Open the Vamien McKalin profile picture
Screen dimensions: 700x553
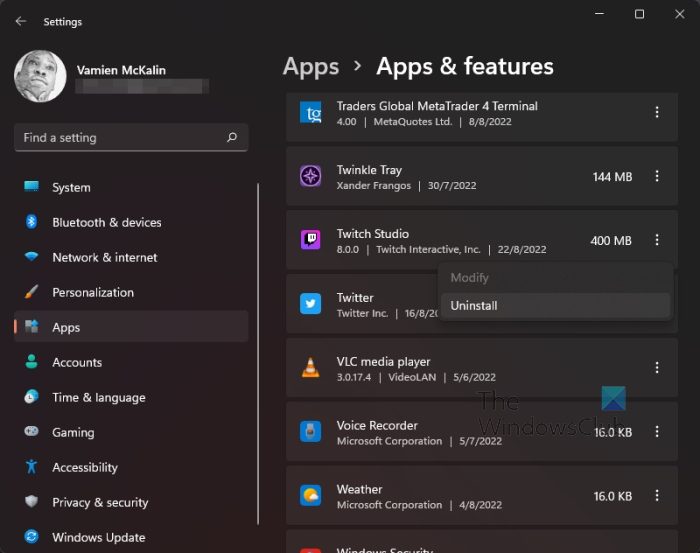pos(41,77)
